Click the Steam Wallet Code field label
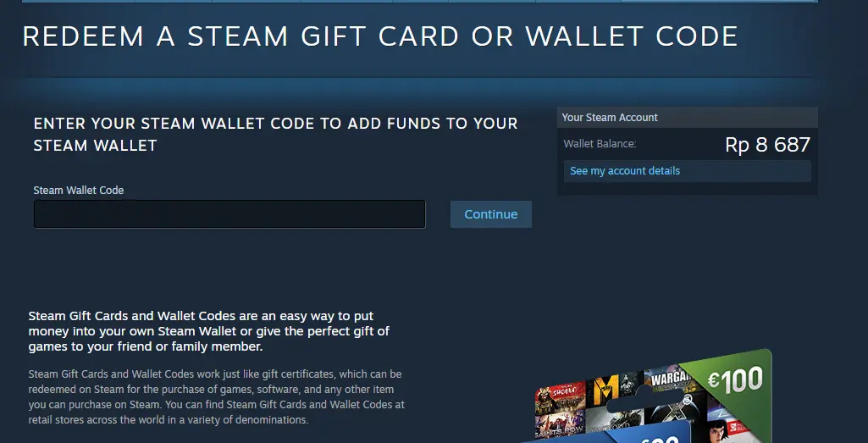The height and width of the screenshot is (443, 868). [x=79, y=190]
